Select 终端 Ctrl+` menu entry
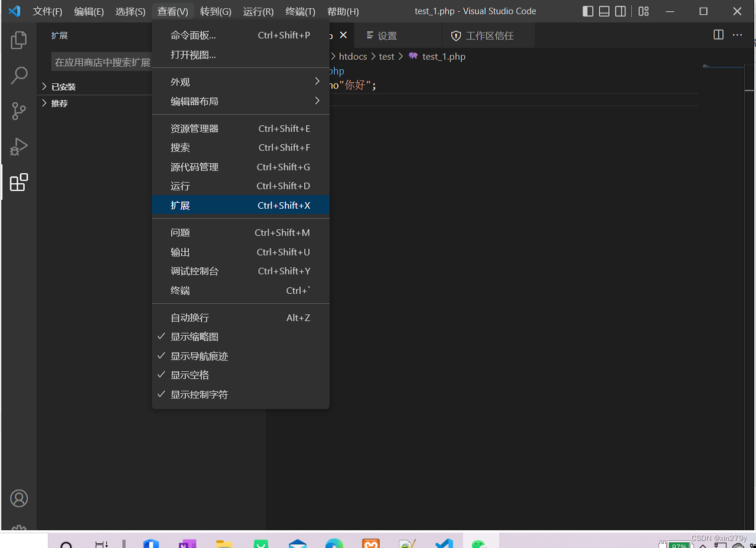This screenshot has width=756, height=548. pos(240,290)
